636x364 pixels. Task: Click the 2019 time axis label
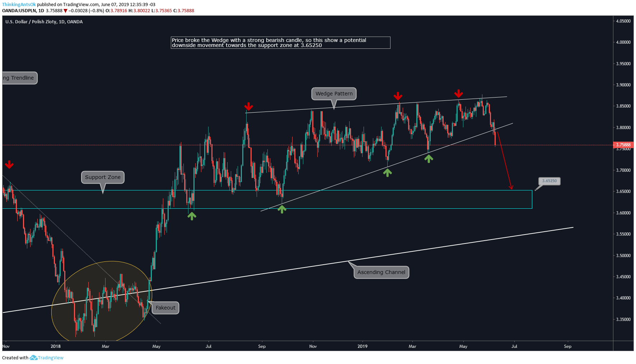click(363, 346)
